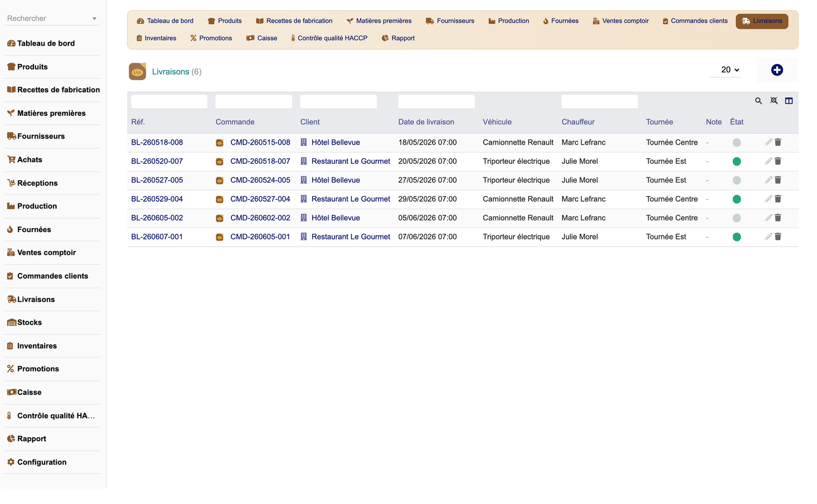817x504 pixels.
Task: Open Rapport in left sidebar
Action: [52, 439]
